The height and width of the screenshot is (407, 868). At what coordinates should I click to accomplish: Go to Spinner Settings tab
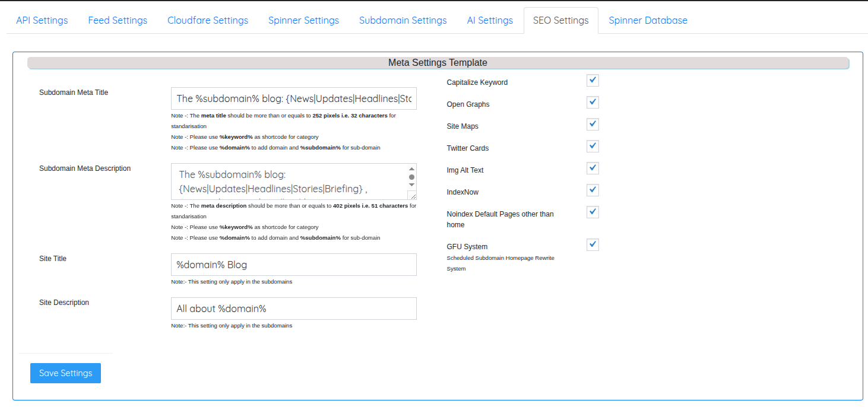(303, 20)
